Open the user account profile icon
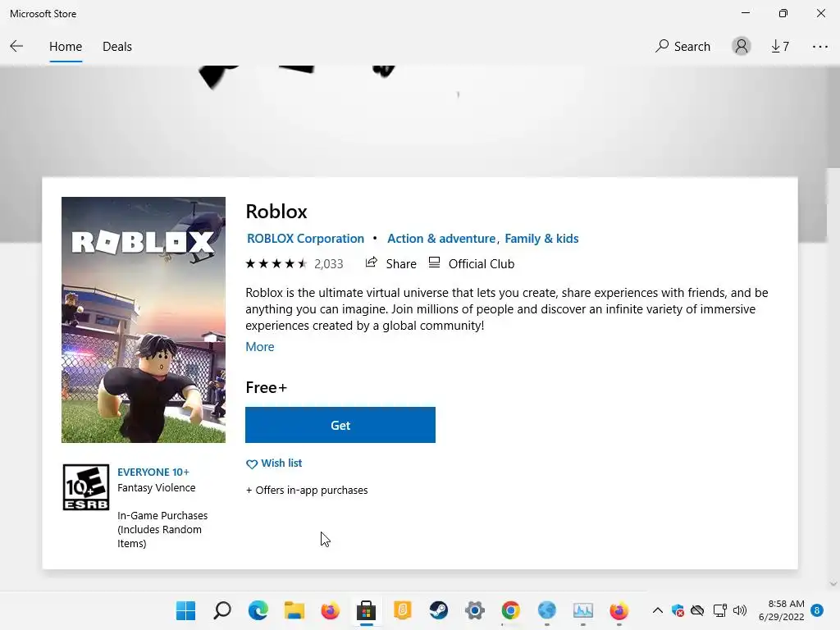This screenshot has width=840, height=630. pyautogui.click(x=742, y=46)
